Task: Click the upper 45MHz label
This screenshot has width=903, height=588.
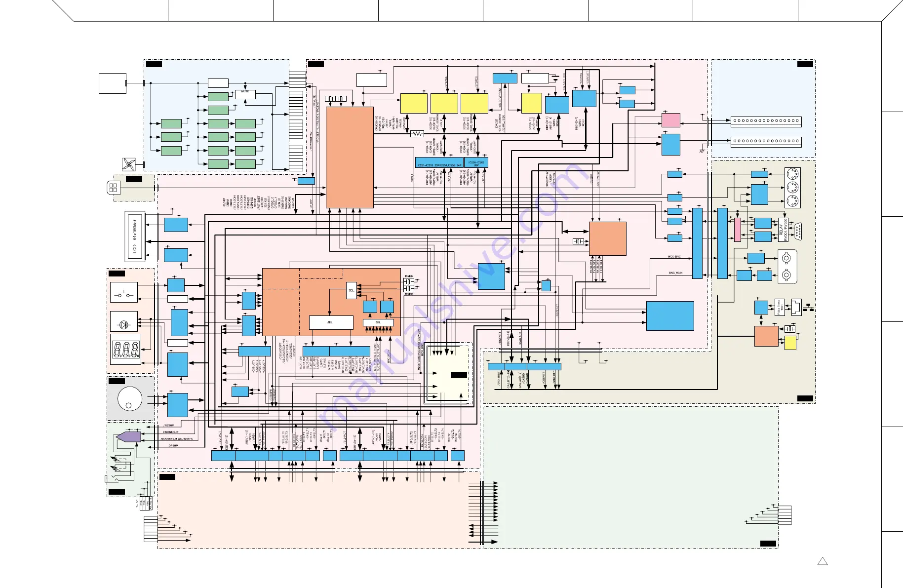Action: point(409,276)
